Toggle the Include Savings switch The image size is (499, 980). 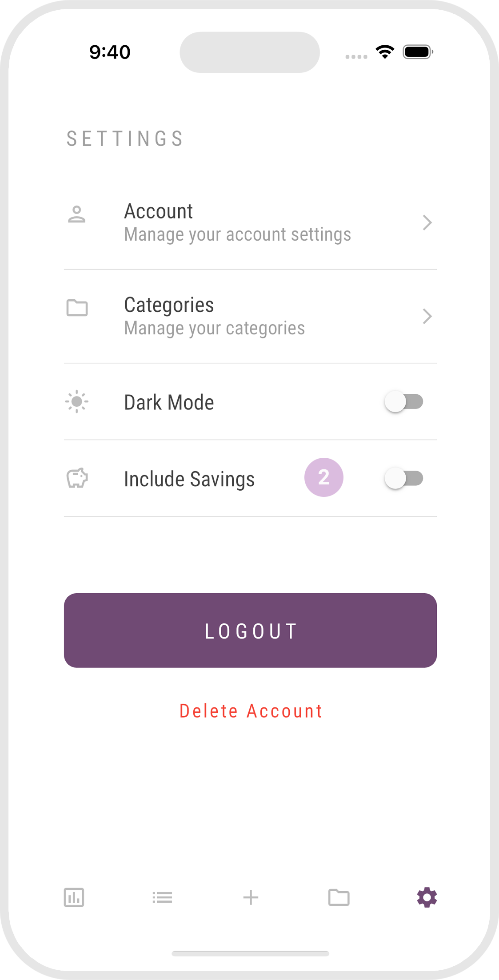(404, 478)
